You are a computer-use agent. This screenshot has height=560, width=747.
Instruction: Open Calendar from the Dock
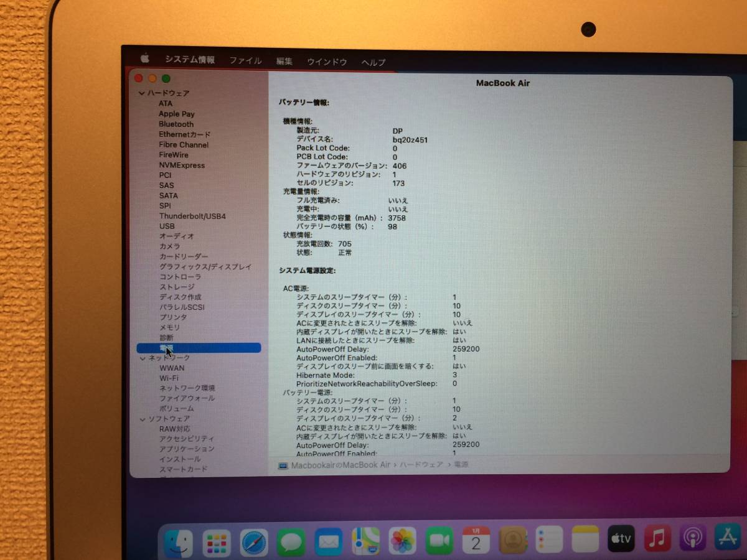click(x=476, y=540)
